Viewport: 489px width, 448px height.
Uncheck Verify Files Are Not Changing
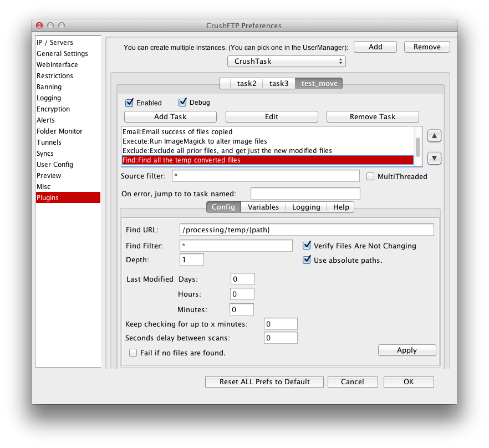pos(307,246)
